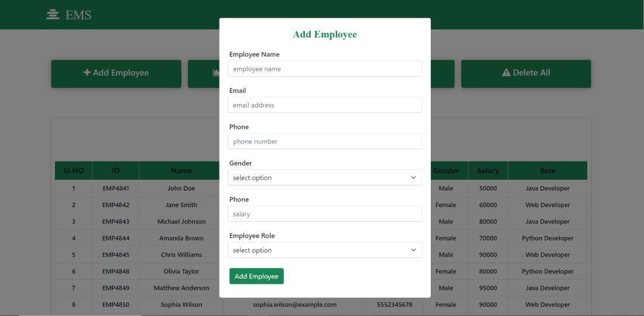644x316 pixels.
Task: Click the Add Employee modal heading
Action: pos(325,35)
